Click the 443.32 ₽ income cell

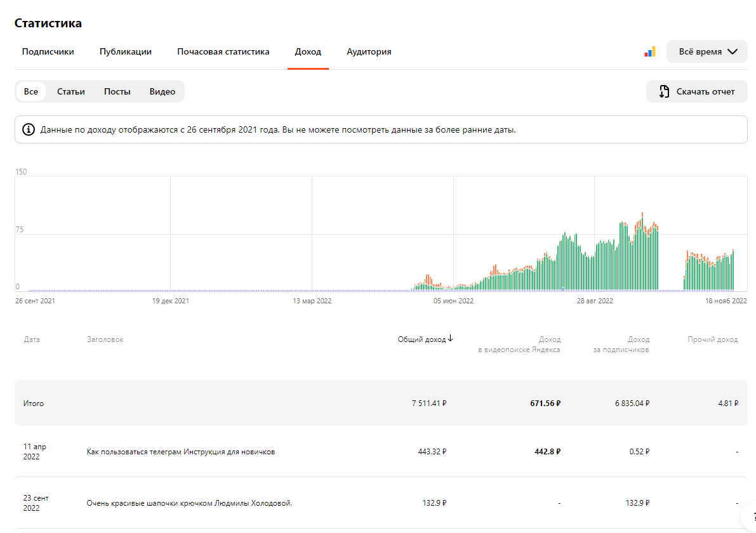click(x=432, y=452)
